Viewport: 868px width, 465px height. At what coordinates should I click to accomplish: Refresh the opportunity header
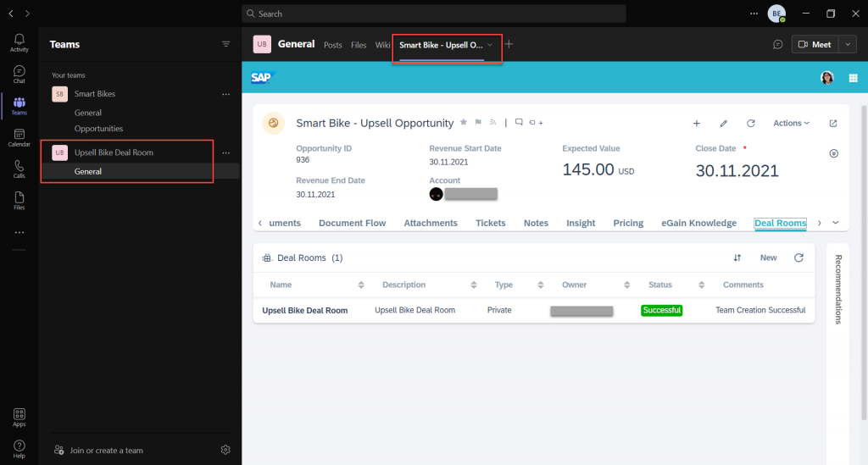coord(751,124)
